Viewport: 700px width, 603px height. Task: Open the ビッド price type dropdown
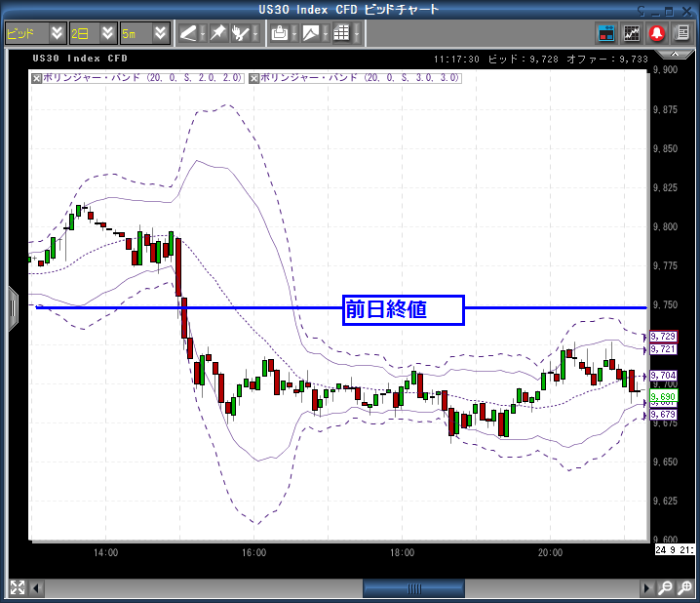click(57, 32)
